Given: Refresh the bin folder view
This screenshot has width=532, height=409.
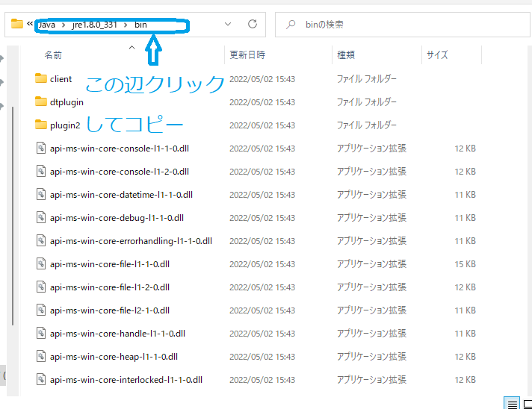Looking at the screenshot, I should [253, 24].
